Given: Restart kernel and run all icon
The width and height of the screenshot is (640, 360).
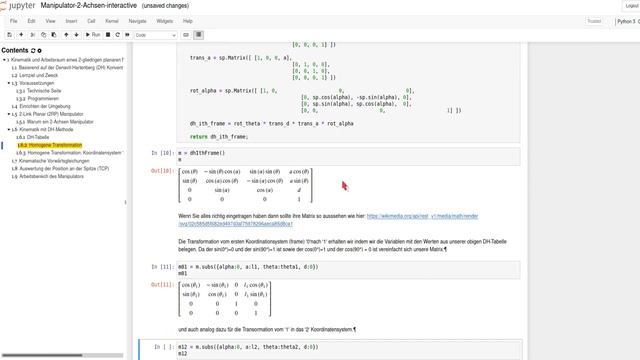Looking at the screenshot, I should pyautogui.click(x=127, y=35).
